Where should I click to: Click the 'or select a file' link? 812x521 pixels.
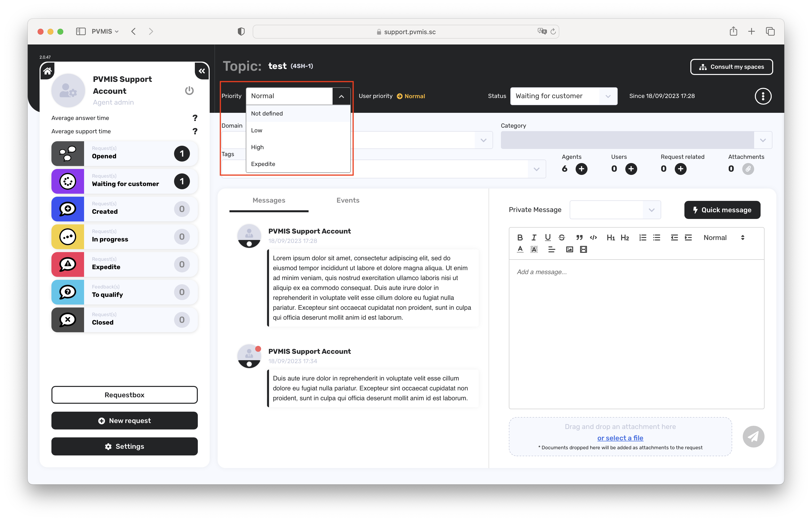620,438
